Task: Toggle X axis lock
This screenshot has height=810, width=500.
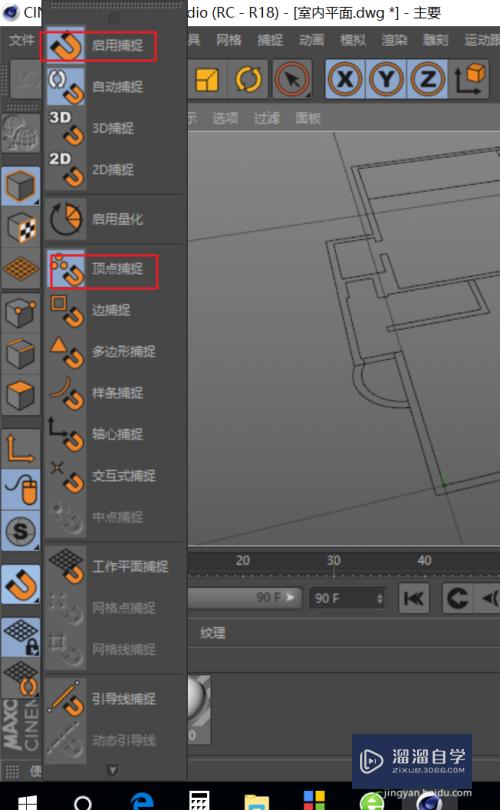Action: coord(345,79)
